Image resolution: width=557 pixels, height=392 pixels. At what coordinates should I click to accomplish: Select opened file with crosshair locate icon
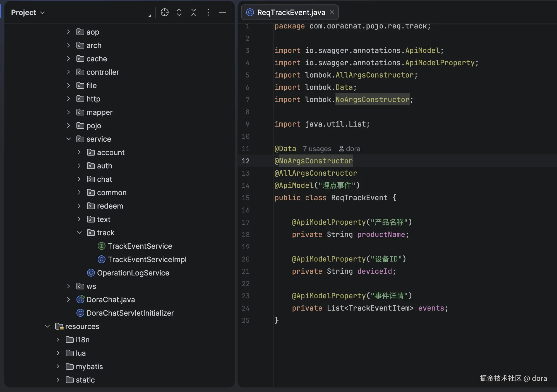click(x=165, y=13)
